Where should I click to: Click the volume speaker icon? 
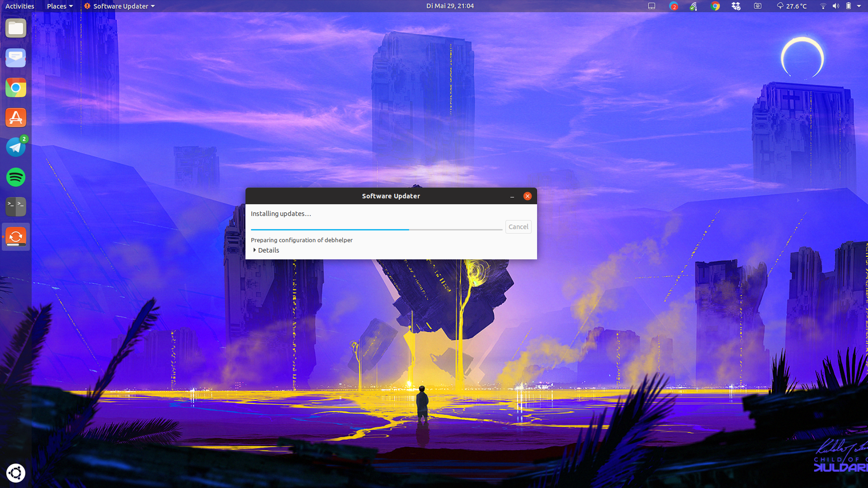tap(836, 6)
